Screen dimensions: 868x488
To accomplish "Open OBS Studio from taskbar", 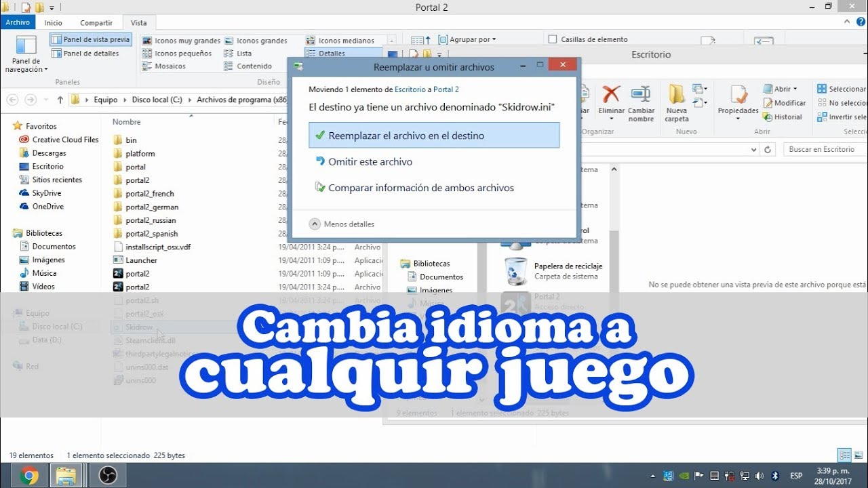I will (x=107, y=475).
